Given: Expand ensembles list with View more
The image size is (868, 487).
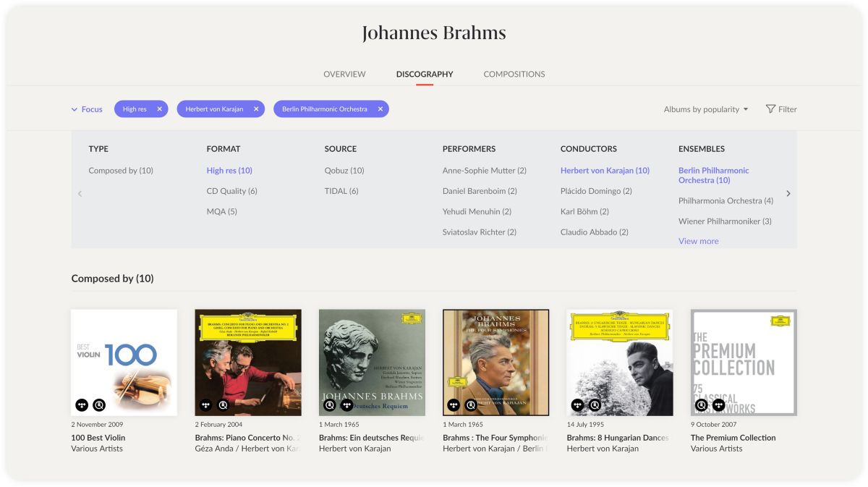Looking at the screenshot, I should click(698, 241).
